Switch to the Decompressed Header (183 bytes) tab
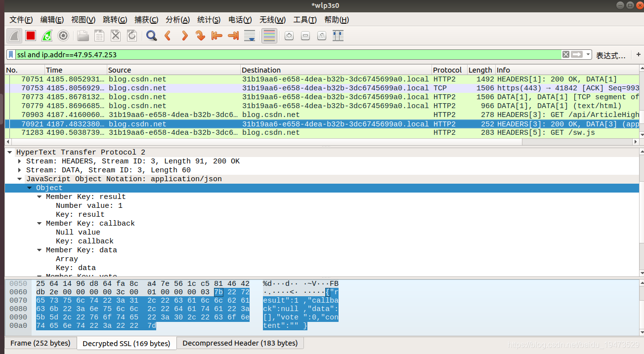 [x=240, y=343]
